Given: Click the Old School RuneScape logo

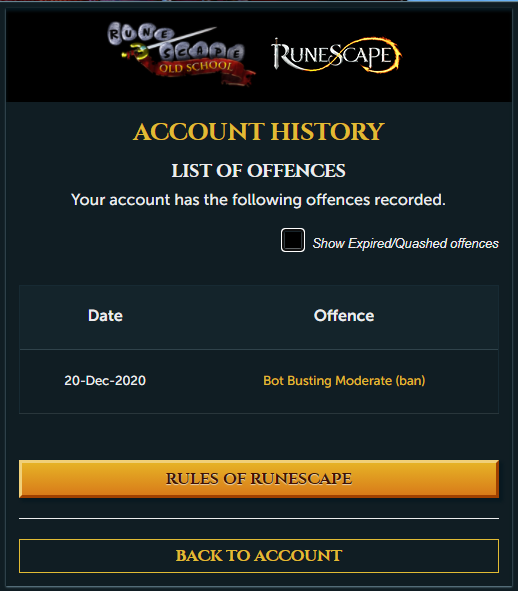Looking at the screenshot, I should (x=180, y=53).
